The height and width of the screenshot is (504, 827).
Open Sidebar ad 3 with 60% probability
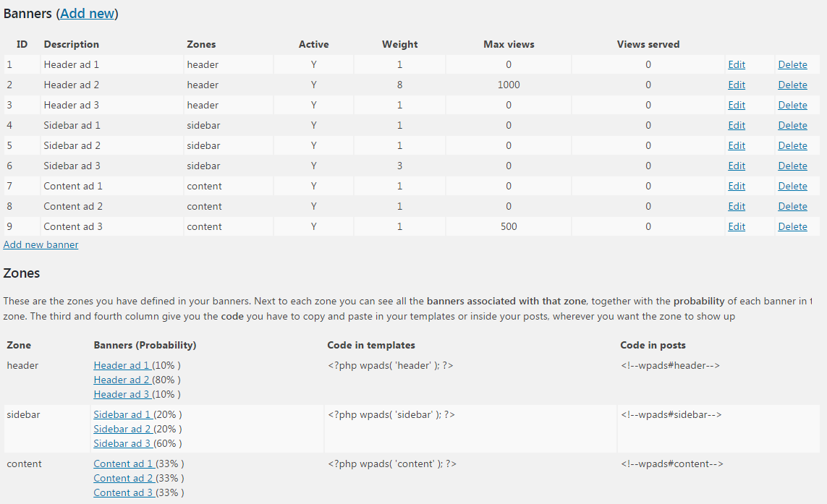point(123,444)
